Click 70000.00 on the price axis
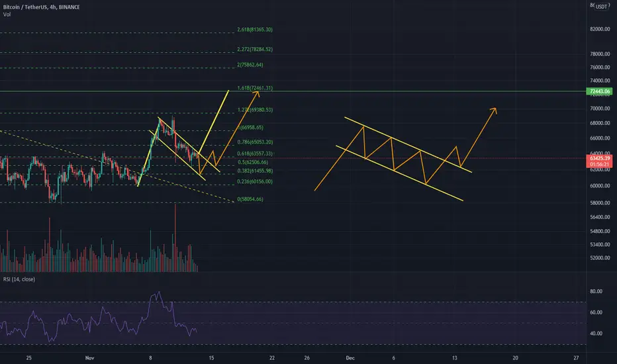Image resolution: width=617 pixels, height=364 pixels. [x=600, y=109]
